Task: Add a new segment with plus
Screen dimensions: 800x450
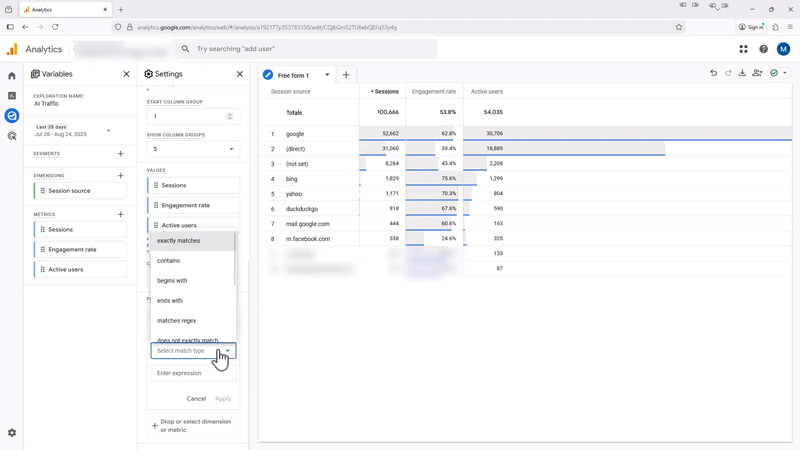Action: point(121,154)
